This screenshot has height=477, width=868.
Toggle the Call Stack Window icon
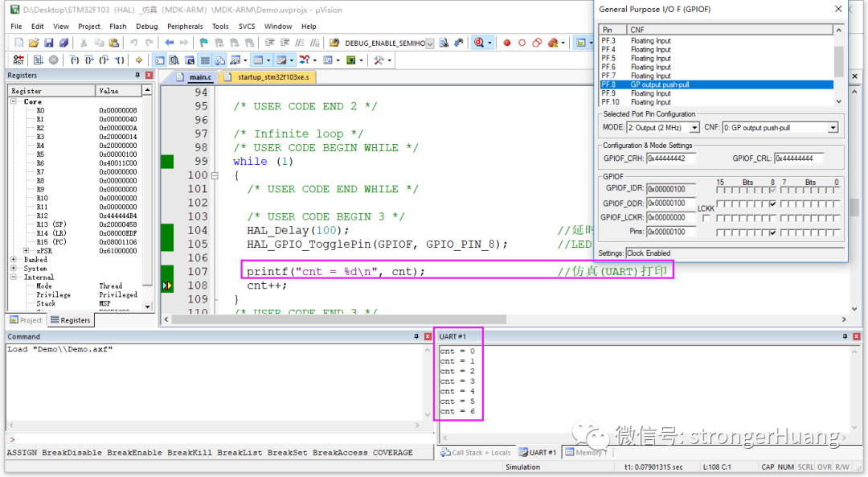[x=219, y=60]
